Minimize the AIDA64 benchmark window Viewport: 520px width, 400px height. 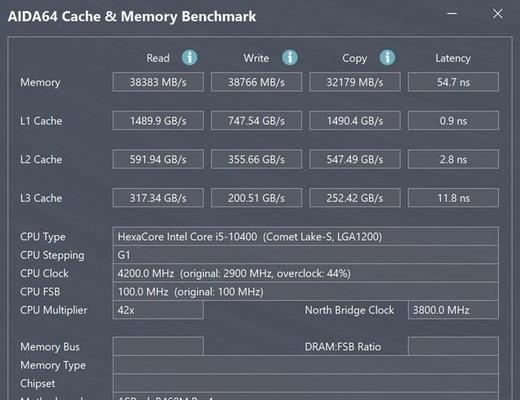[x=452, y=14]
